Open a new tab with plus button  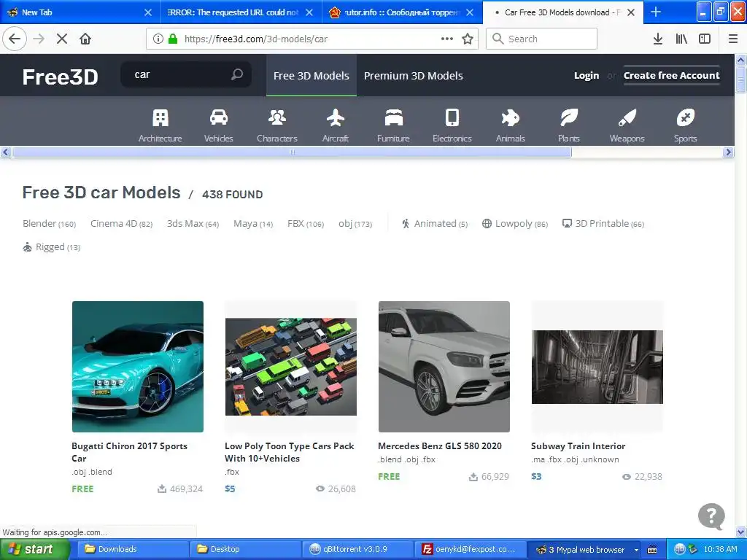click(656, 12)
